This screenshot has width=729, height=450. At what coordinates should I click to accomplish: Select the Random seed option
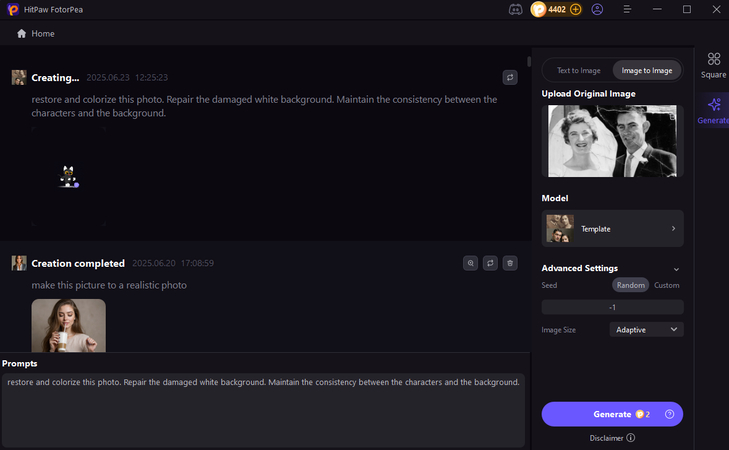(x=630, y=285)
